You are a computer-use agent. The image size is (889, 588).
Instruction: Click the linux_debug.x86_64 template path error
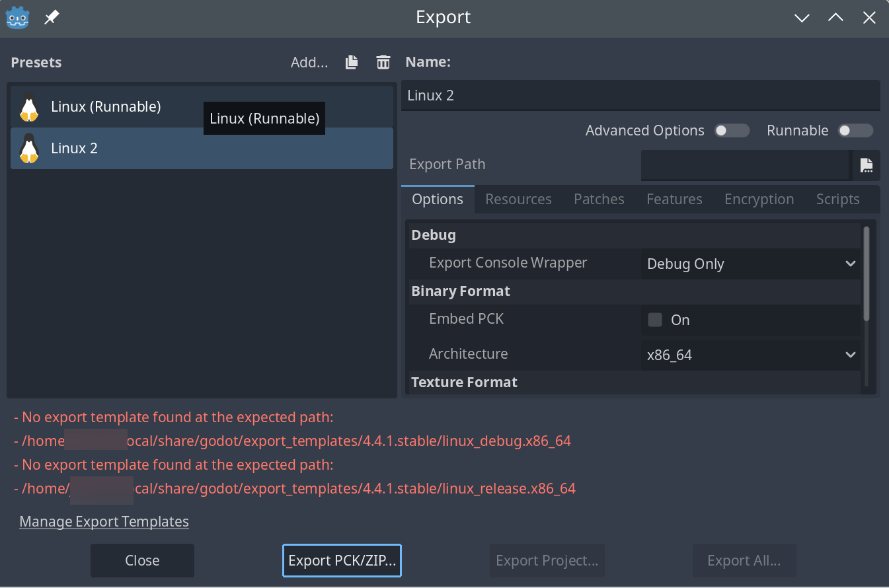[292, 441]
